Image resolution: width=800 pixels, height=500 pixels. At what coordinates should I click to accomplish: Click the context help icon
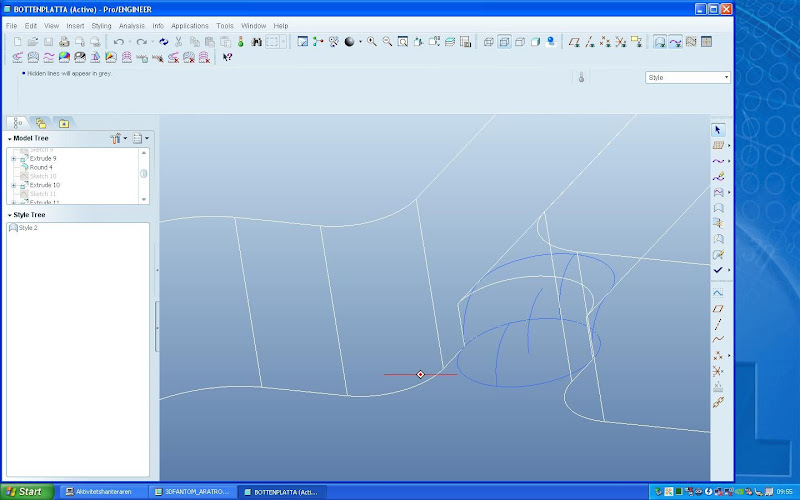click(227, 57)
